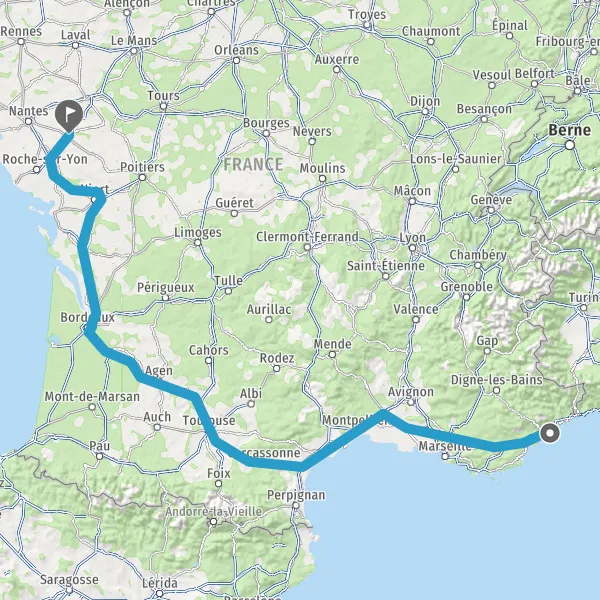Click the Berne city dot
Screen dimensions: 600x600
tap(570, 145)
